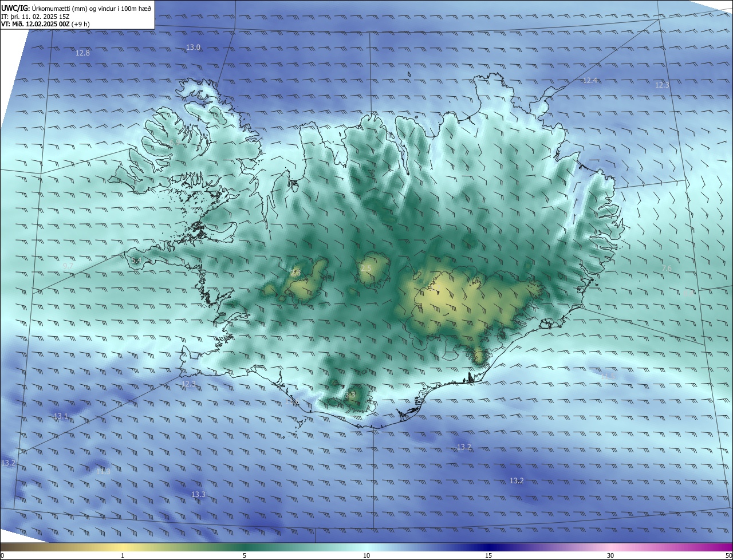The image size is (733, 560).
Task: Click the 0 tick on the color scale
Action: click(2, 555)
